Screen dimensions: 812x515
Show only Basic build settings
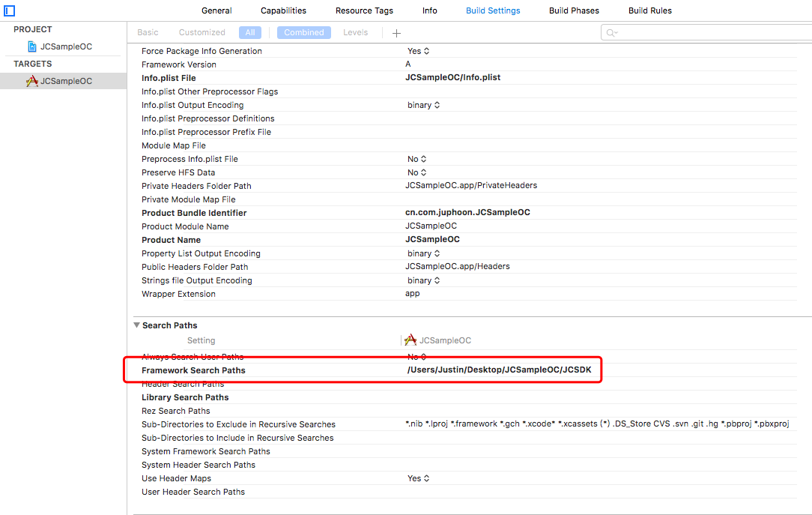(148, 33)
